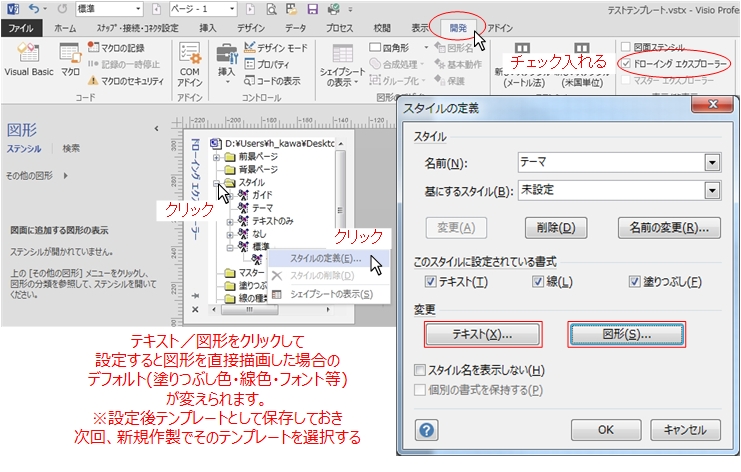This screenshot has width=741, height=472.
Task: Toggle デザイン モード in Controls group
Action: pos(276,48)
